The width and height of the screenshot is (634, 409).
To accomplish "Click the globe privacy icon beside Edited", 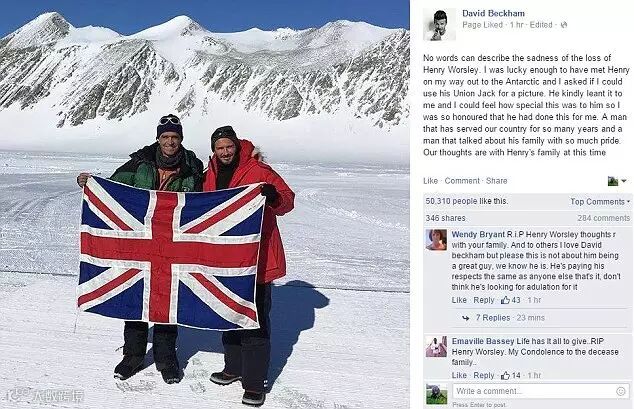I will (564, 25).
